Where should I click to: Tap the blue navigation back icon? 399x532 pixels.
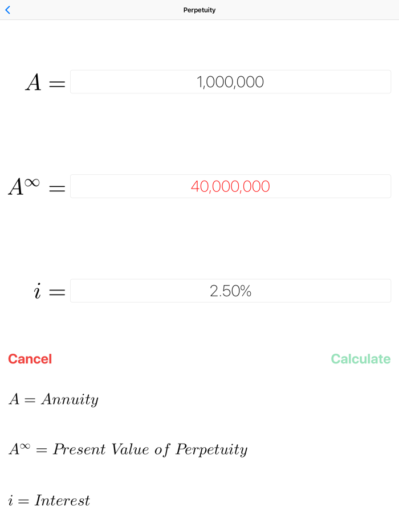click(7, 10)
